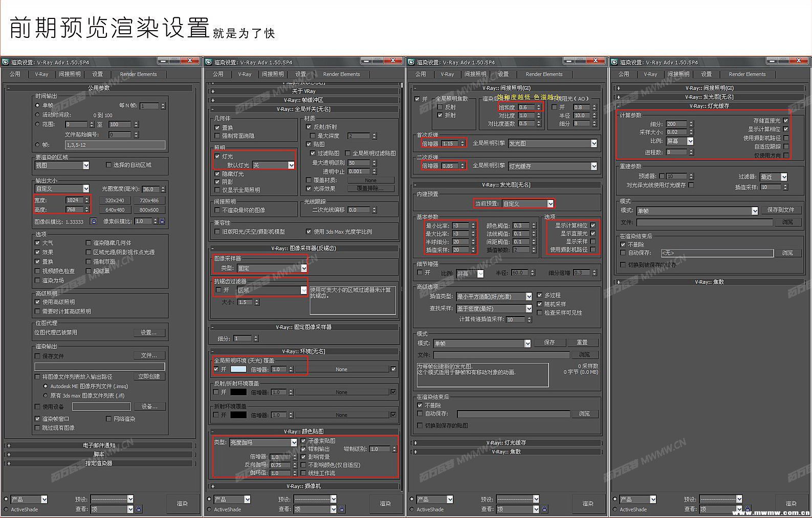
Task: Click the 全局照明环境 None map button
Action: [x=341, y=369]
